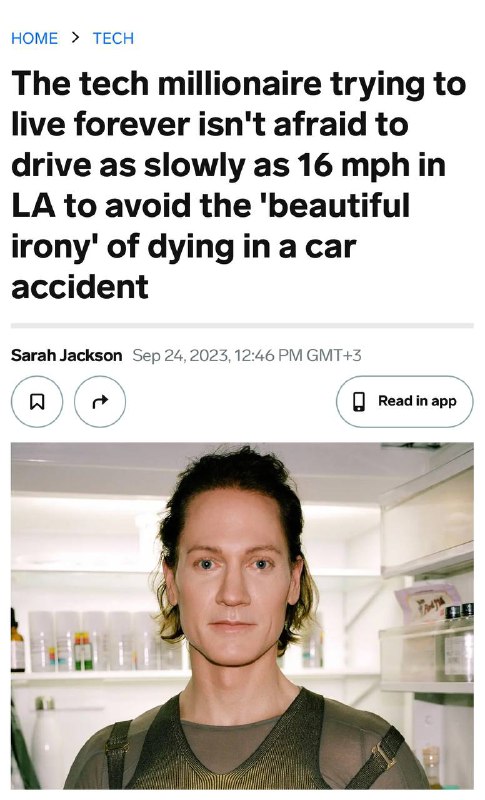This screenshot has height=800, width=485.
Task: Save article with the bookmark icon
Action: [x=37, y=402]
